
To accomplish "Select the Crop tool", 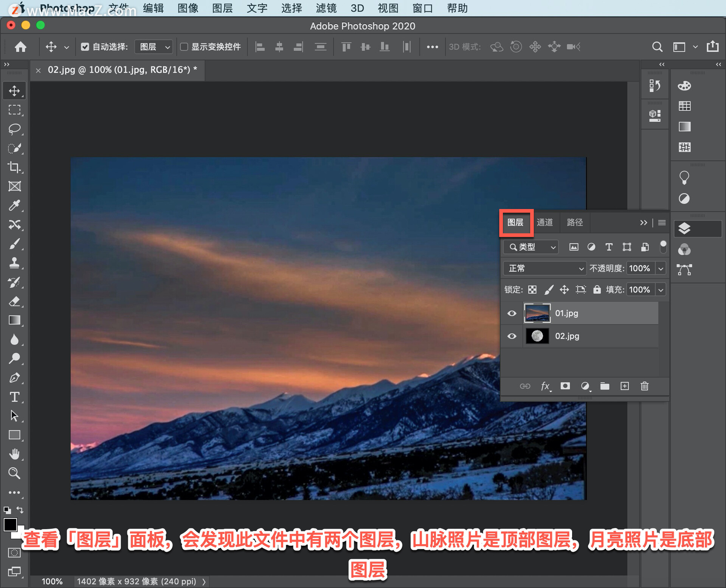I will tap(14, 167).
